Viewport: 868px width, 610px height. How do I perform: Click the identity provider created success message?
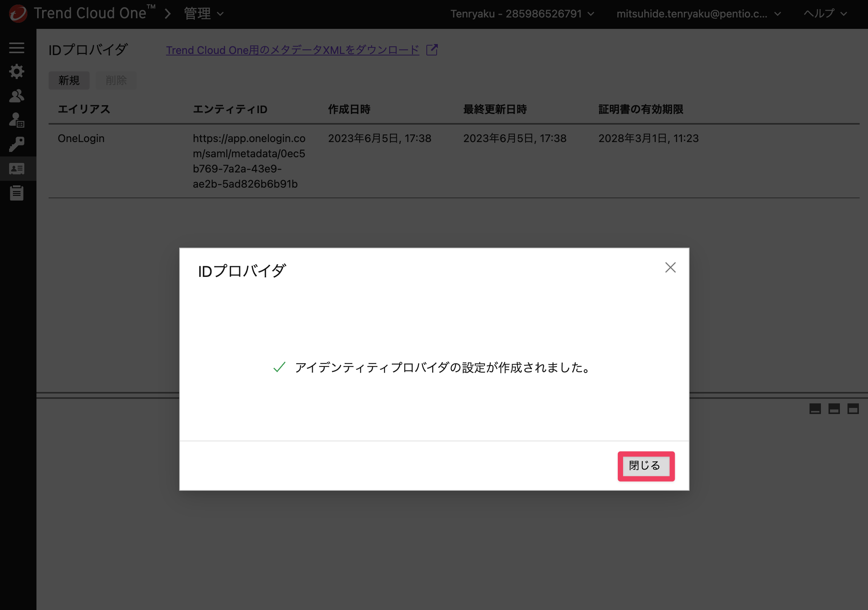point(443,367)
